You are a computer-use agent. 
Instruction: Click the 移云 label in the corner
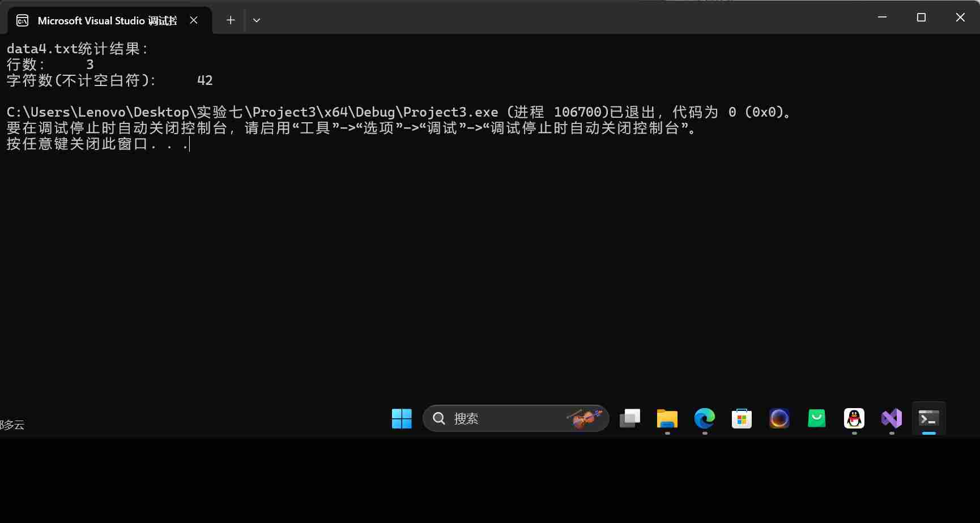(11, 425)
